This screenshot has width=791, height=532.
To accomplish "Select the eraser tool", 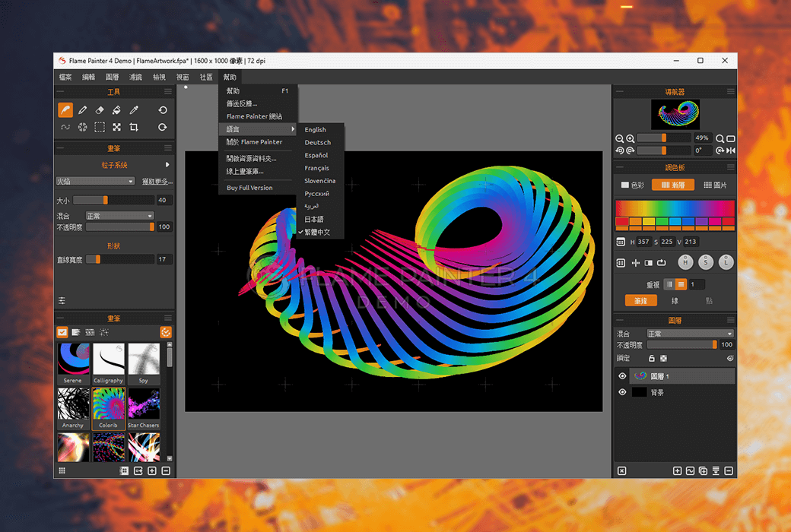I will [x=100, y=110].
